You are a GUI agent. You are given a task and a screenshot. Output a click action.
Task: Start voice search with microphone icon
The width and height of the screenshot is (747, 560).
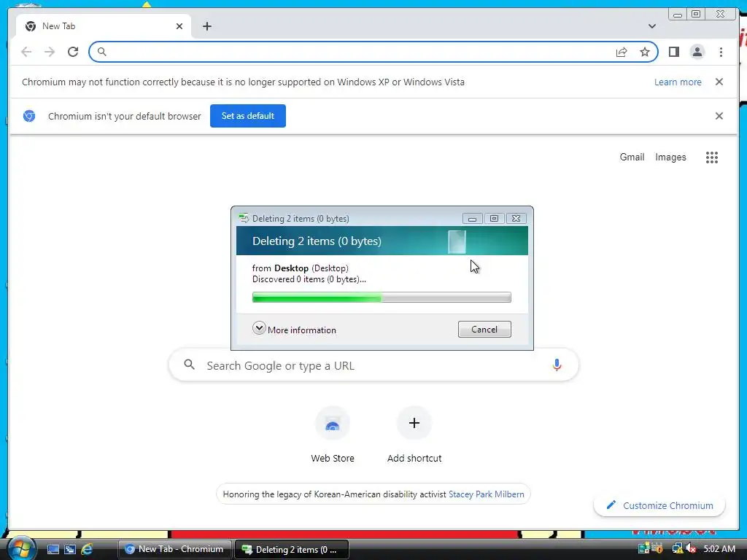click(x=557, y=365)
